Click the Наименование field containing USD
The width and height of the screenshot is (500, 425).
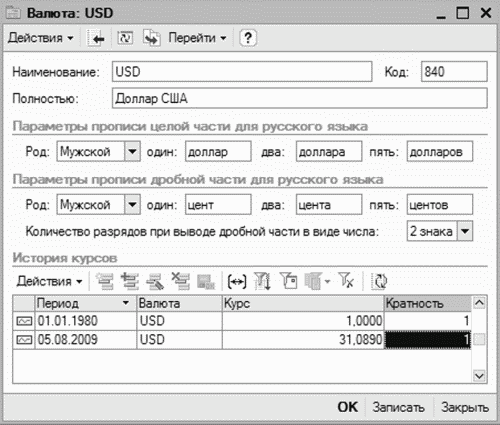pos(242,71)
